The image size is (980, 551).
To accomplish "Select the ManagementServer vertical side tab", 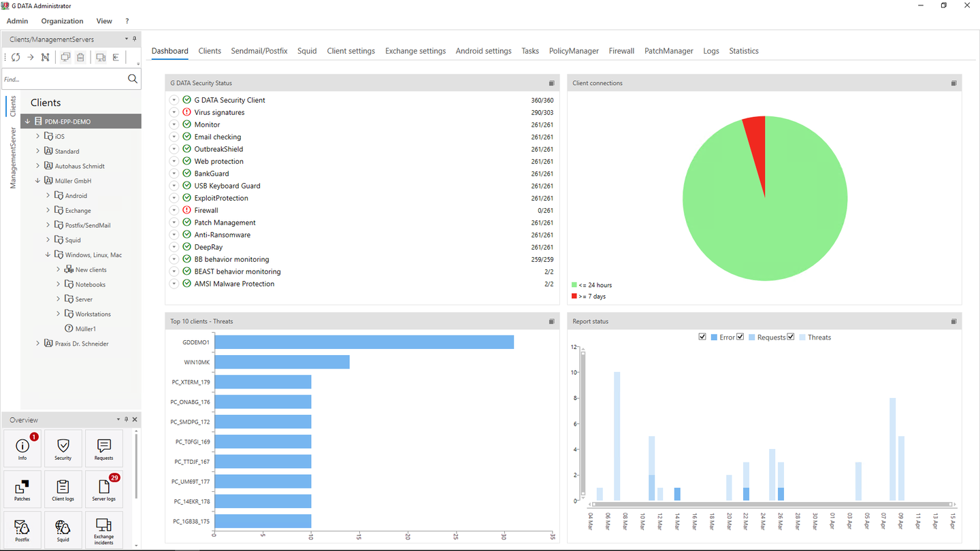I will tap(13, 158).
